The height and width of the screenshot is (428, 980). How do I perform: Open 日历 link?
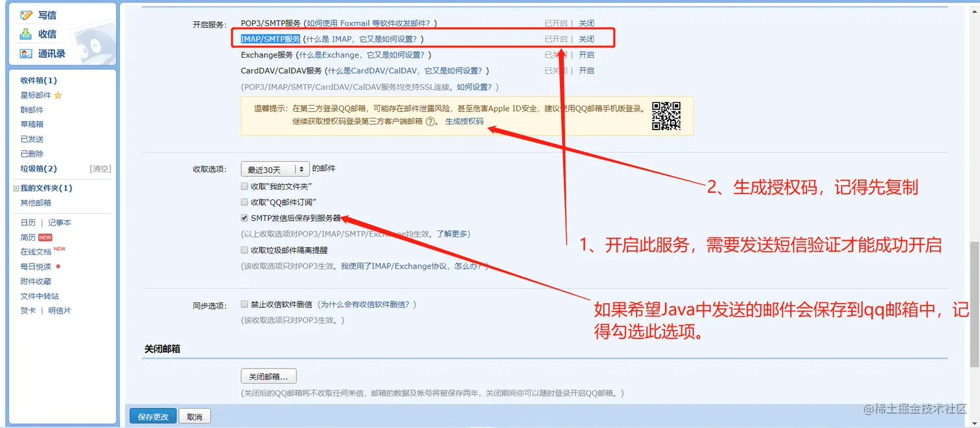[28, 223]
